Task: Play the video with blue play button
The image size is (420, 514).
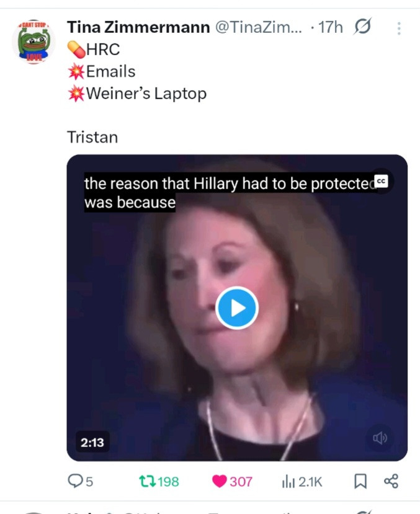Action: pos(237,308)
